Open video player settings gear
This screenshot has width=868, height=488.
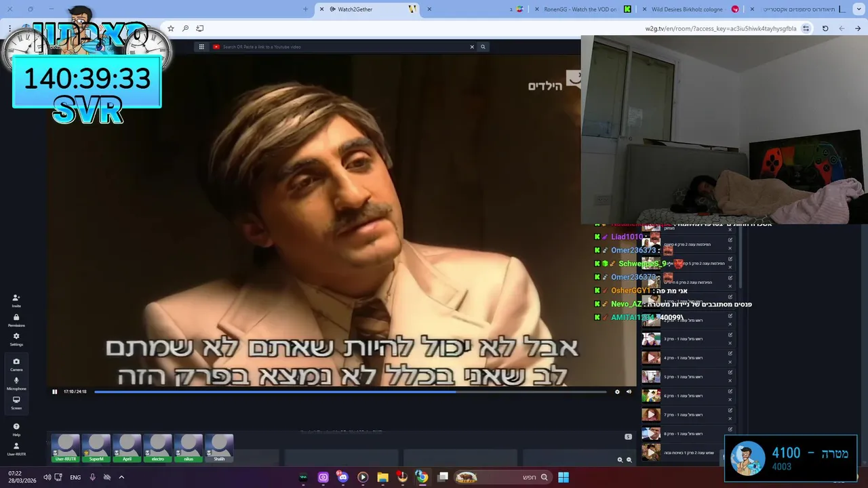pyautogui.click(x=617, y=392)
